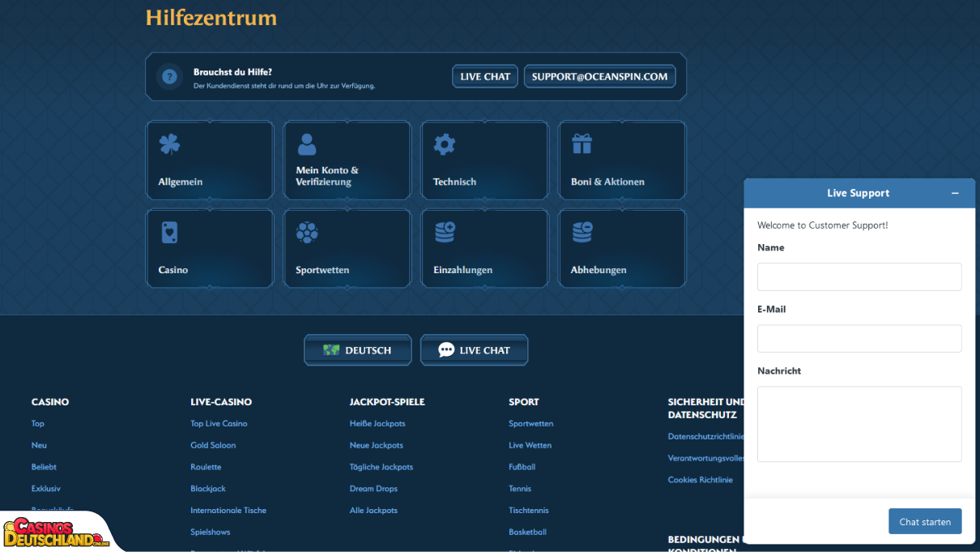
Task: Open the Sportwetten soccer ball tile
Action: click(x=347, y=249)
